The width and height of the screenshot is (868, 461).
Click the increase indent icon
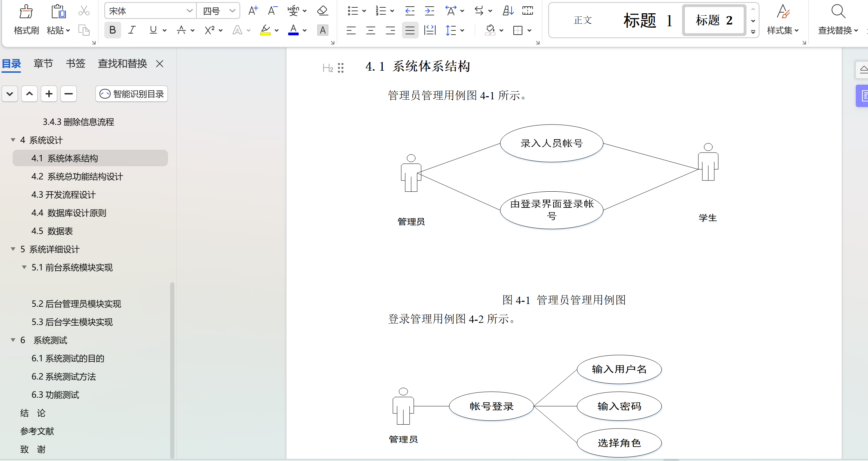429,11
